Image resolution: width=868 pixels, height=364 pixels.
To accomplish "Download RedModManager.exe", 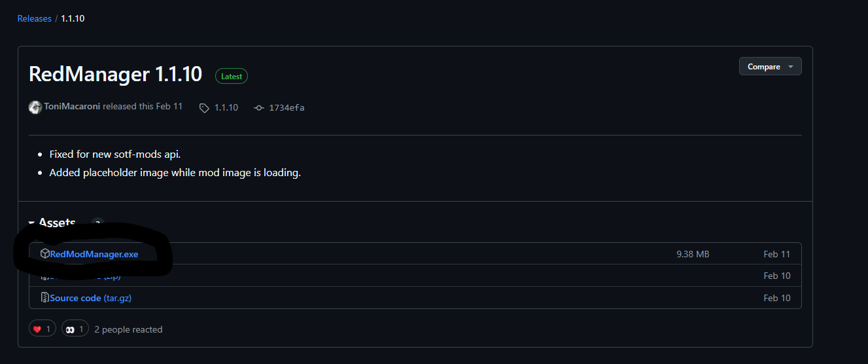I will [x=94, y=254].
